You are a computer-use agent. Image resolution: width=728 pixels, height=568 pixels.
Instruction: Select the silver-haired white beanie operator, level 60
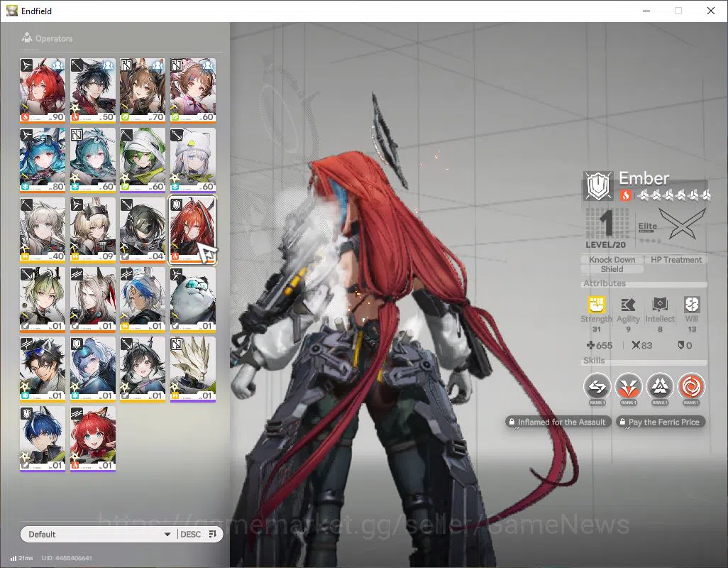point(193,160)
